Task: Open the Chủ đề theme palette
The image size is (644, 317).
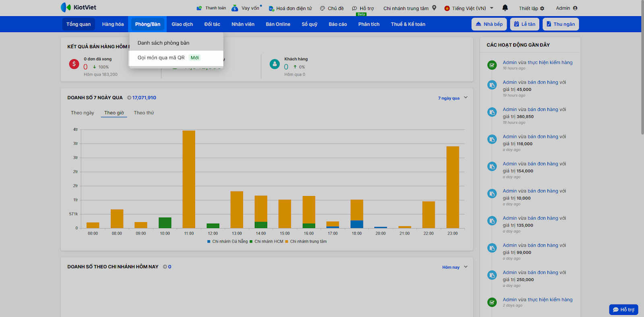Action: [x=322, y=8]
